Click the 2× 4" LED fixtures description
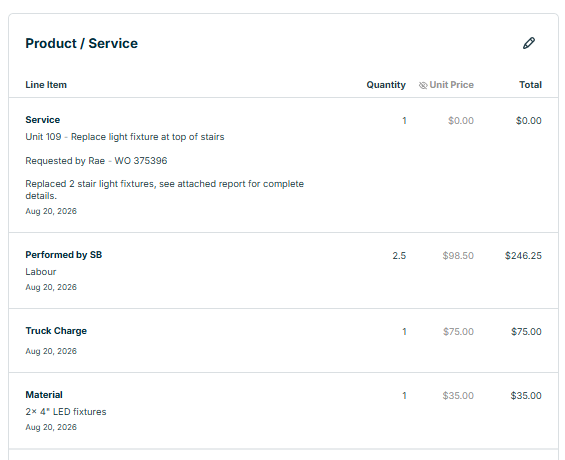The image size is (565, 460). [x=66, y=412]
